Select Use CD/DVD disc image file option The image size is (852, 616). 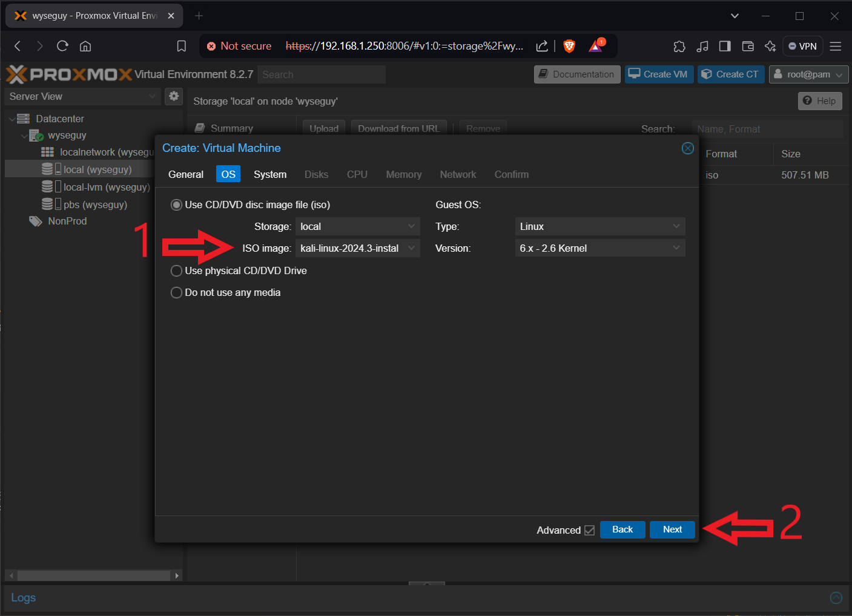click(x=176, y=205)
